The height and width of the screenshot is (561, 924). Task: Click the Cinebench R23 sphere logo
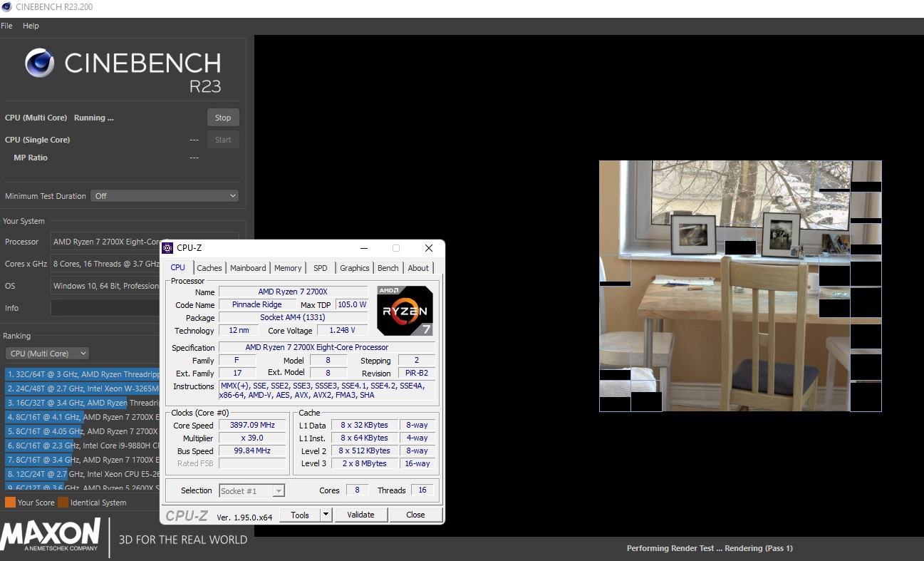(x=40, y=63)
